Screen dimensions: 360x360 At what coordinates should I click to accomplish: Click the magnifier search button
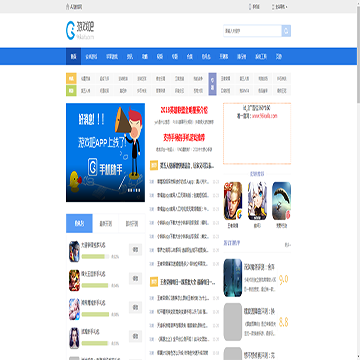click(x=286, y=31)
